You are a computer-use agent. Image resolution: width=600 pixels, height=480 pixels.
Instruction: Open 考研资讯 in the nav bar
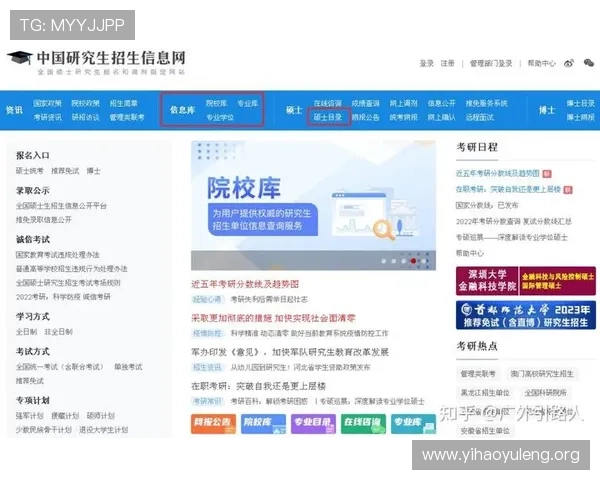47,117
